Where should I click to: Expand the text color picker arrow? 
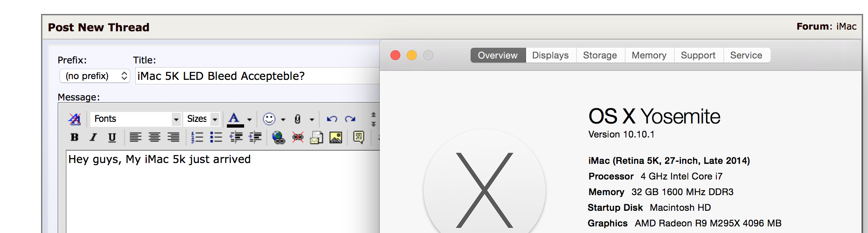click(249, 120)
